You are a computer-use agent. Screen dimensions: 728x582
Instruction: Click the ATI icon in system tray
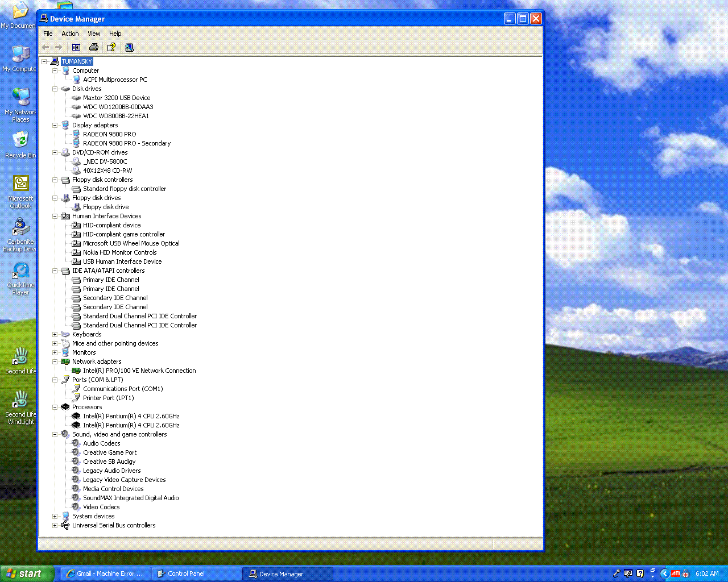(x=675, y=573)
